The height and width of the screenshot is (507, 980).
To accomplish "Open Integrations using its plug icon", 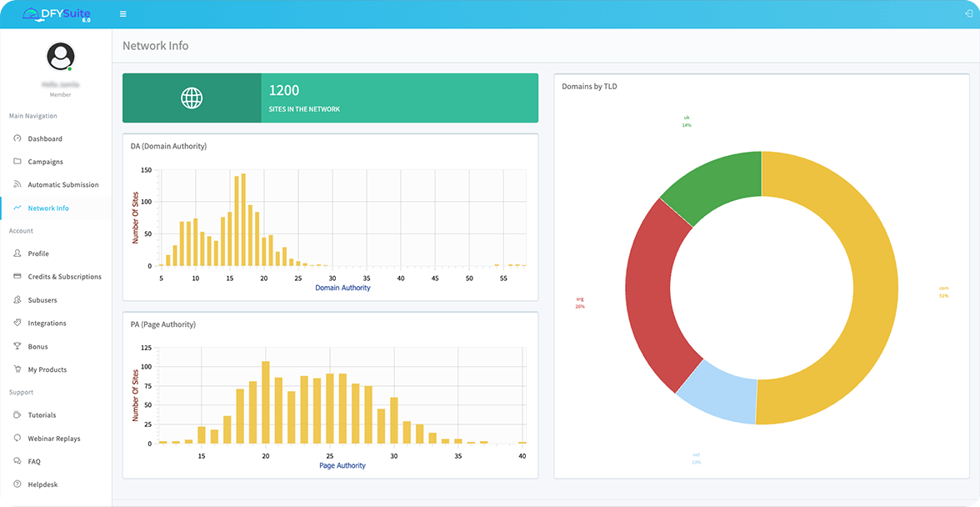I will pyautogui.click(x=17, y=323).
